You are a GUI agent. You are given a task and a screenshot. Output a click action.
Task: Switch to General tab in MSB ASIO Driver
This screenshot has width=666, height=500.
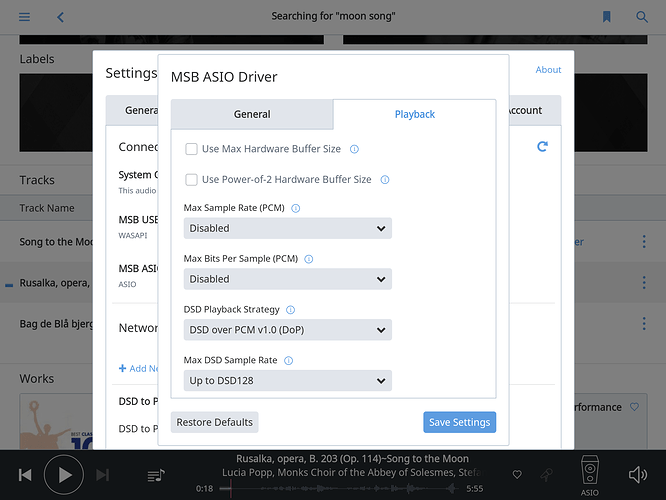pyautogui.click(x=252, y=114)
